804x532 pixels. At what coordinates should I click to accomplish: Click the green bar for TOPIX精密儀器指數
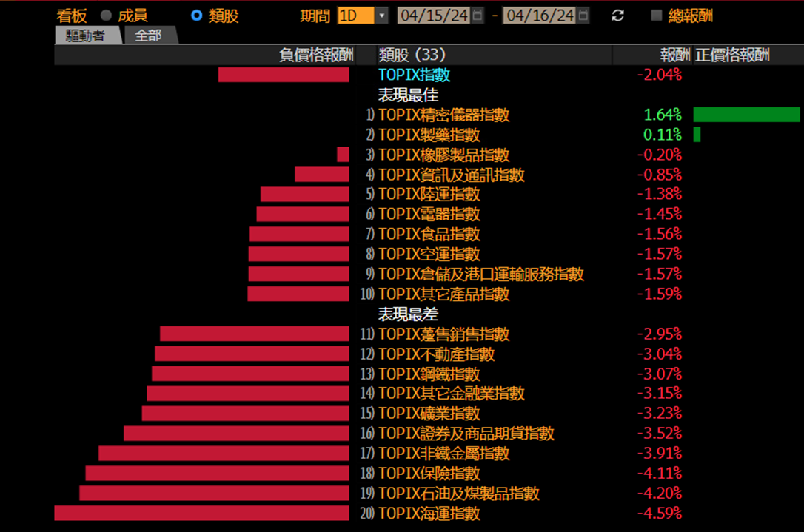(746, 114)
